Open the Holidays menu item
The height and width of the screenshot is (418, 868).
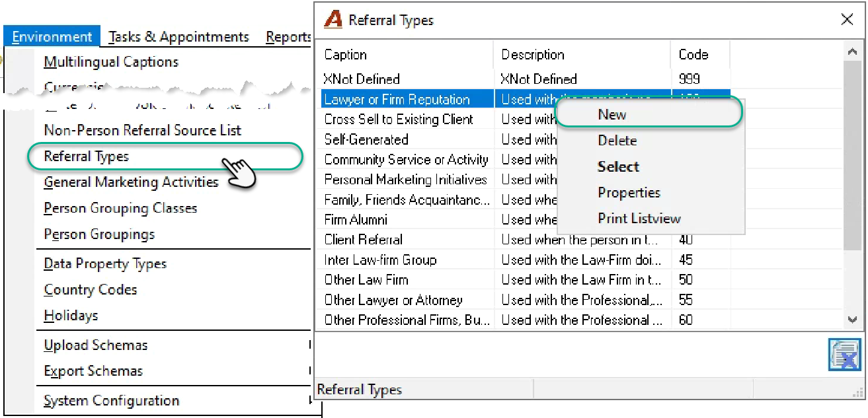point(71,316)
